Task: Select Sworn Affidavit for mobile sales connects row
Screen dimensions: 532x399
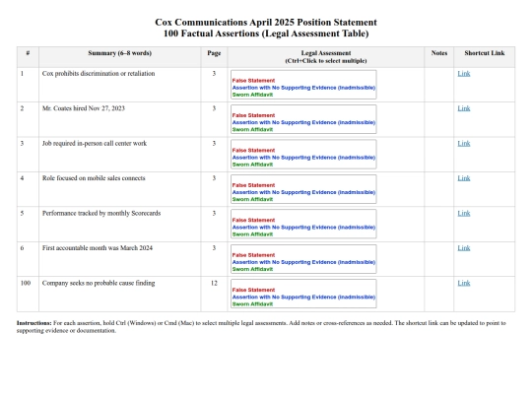Action: 252,199
